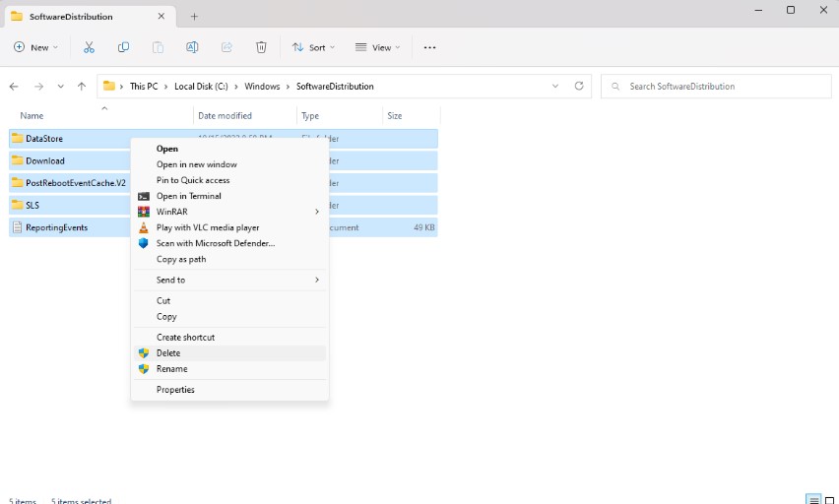Switch to details view icon in status bar
Screen dimensions: 839x504
coord(813,500)
